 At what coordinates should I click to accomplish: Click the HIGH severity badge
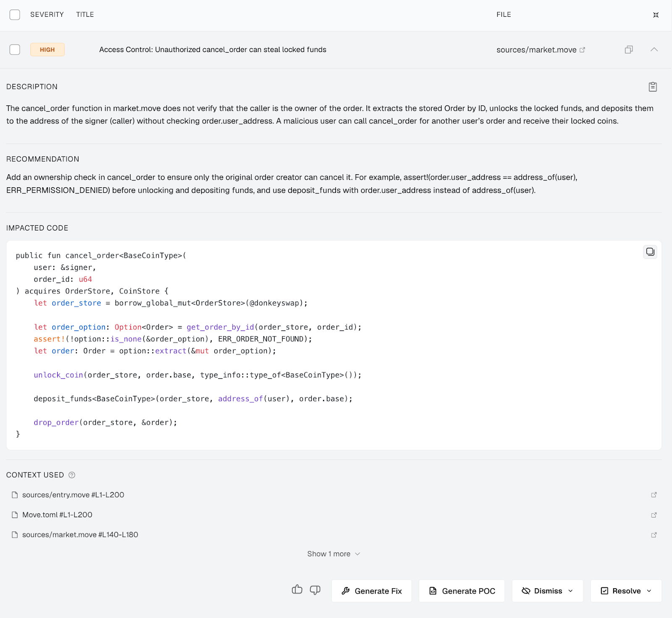click(x=47, y=50)
